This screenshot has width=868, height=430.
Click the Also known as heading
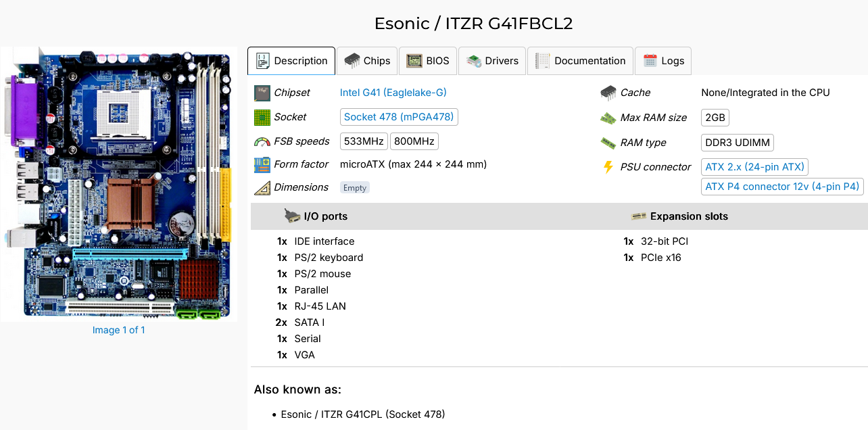point(297,389)
